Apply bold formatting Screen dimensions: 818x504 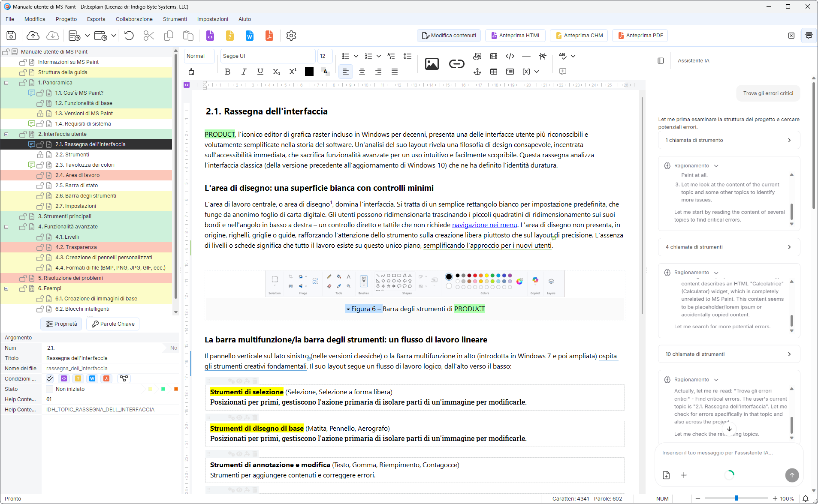(x=228, y=72)
